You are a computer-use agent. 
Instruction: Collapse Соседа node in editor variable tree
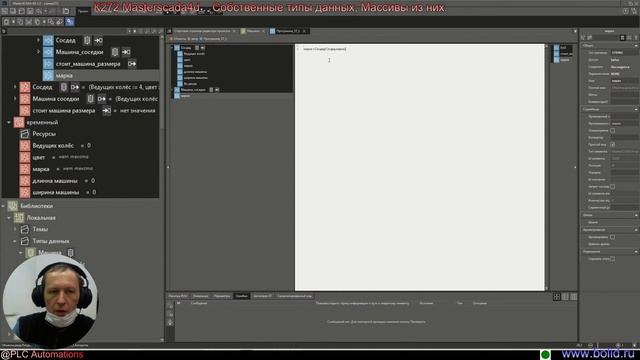pos(172,48)
